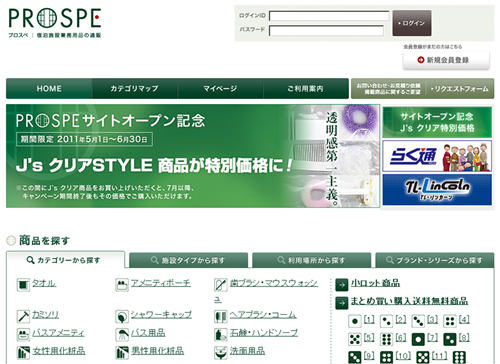This screenshot has width=500, height=364.
Task: Click the dice icon labeled [1]
Action: pos(355,321)
